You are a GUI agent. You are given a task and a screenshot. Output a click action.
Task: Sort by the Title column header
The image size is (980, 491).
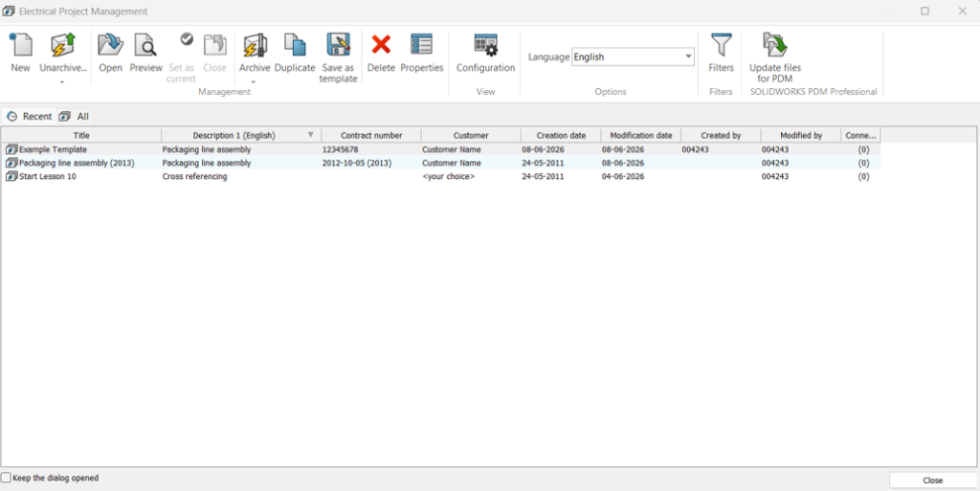pyautogui.click(x=81, y=135)
